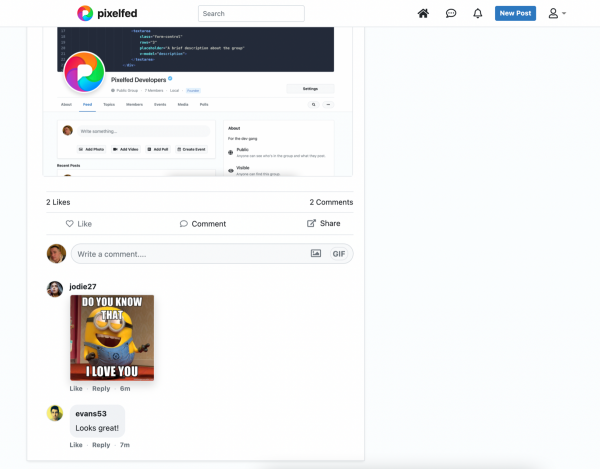Open direct messages chat icon
Image resolution: width=600 pixels, height=469 pixels.
451,13
